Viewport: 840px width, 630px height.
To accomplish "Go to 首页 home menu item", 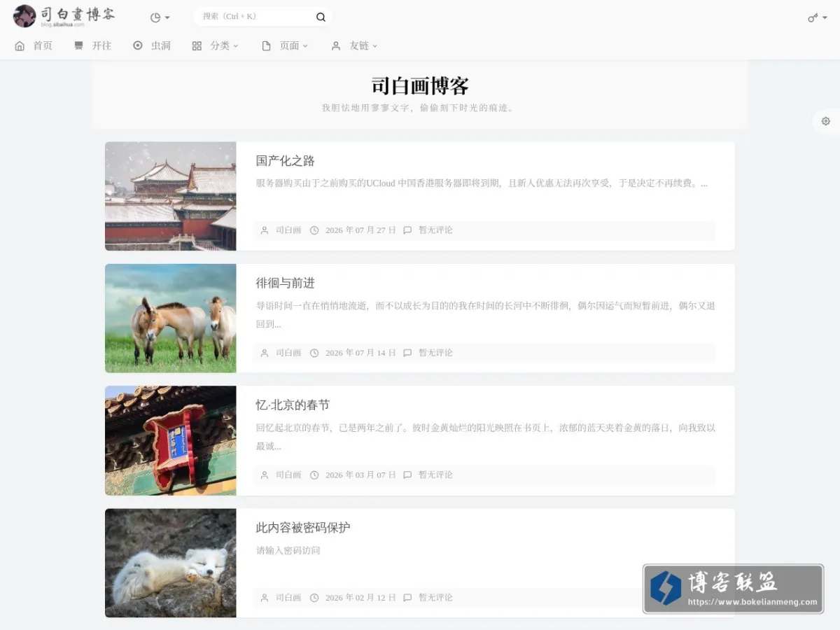I will tap(43, 45).
